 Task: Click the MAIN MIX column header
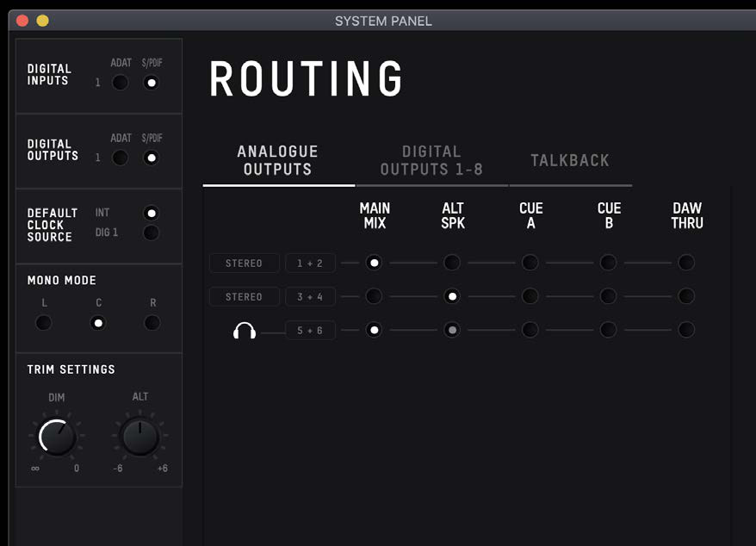pos(375,215)
